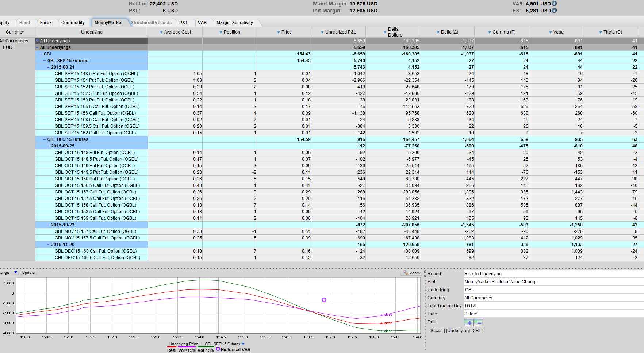Click the Drill minus icon
This screenshot has height=353, width=644.
click(478, 323)
